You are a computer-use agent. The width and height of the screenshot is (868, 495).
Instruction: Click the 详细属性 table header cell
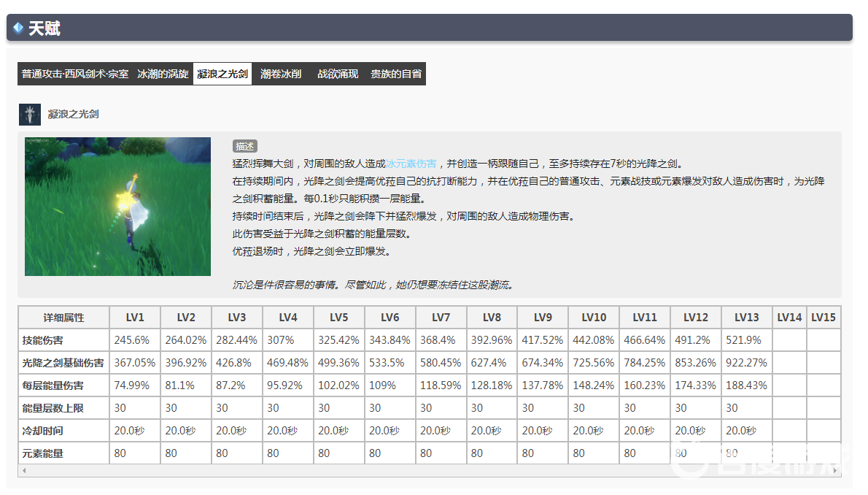[63, 318]
